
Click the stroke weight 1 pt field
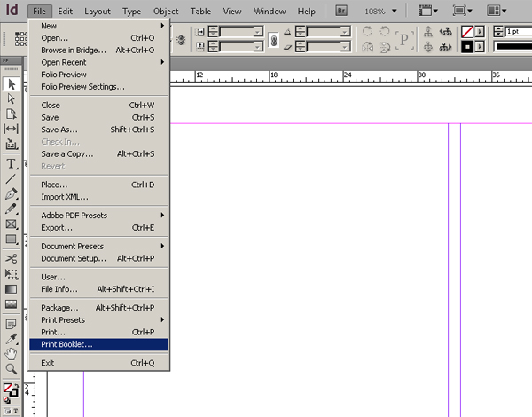(x=518, y=32)
